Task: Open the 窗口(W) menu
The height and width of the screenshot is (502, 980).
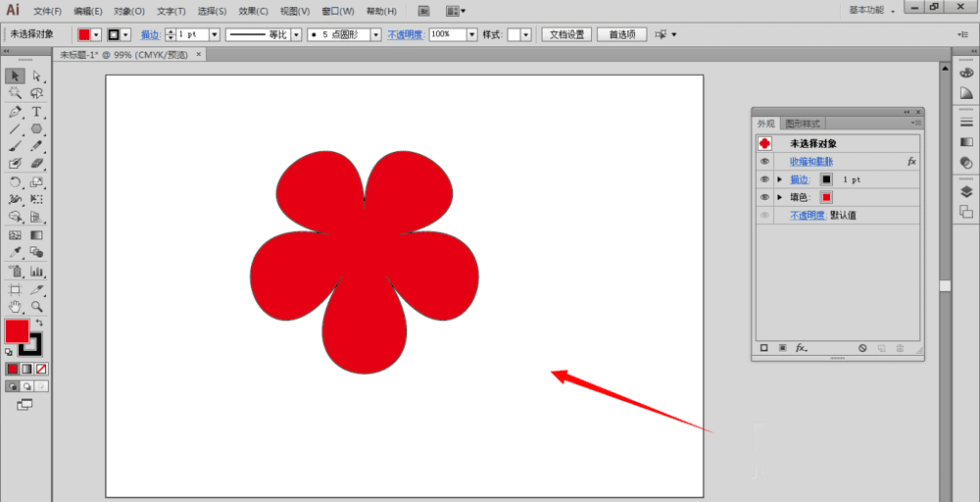Action: tap(338, 11)
